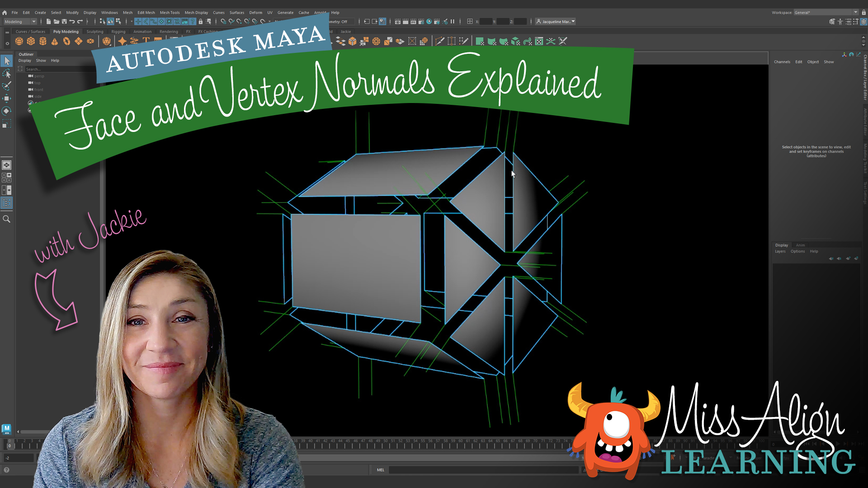Switch to the Sculpting shelf tab

[95, 32]
